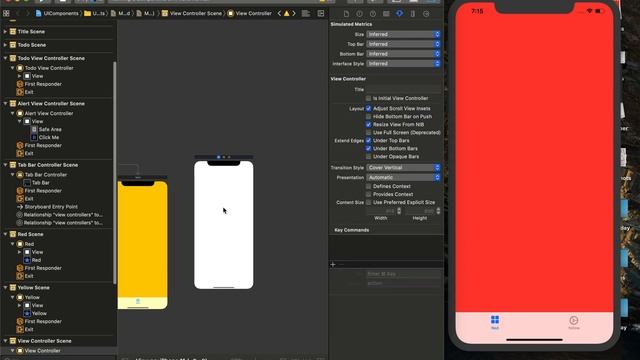Toggle Under Top Bars checkbox
This screenshot has height=360, width=640.
tap(369, 140)
